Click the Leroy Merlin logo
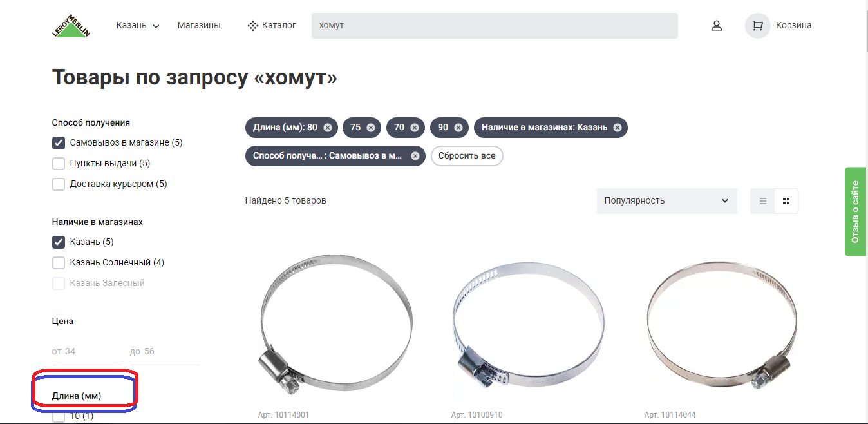 pyautogui.click(x=71, y=26)
